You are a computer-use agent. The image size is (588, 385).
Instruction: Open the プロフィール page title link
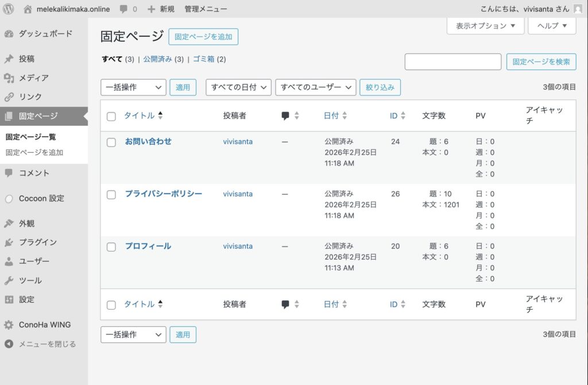pos(148,246)
